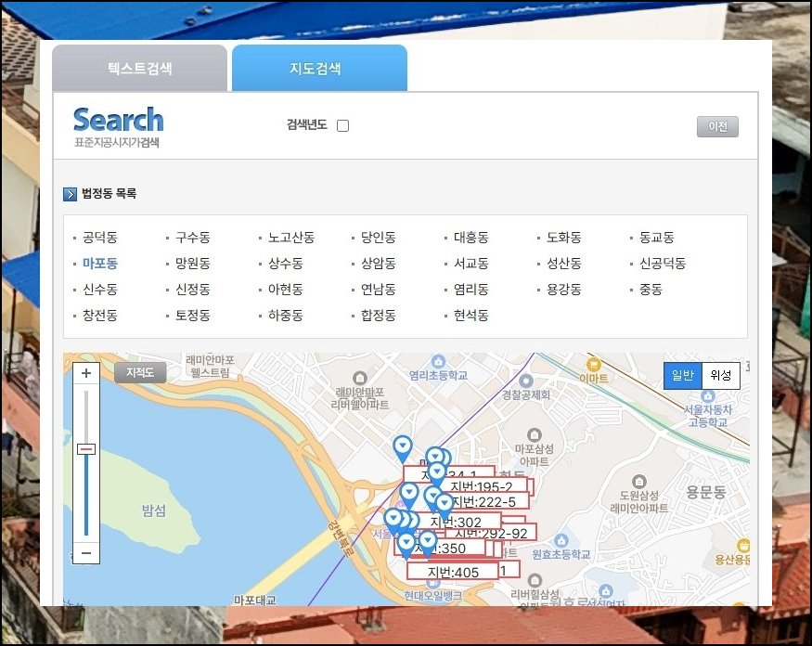Switch map to 일반 view
This screenshot has width=812, height=646.
[x=682, y=376]
